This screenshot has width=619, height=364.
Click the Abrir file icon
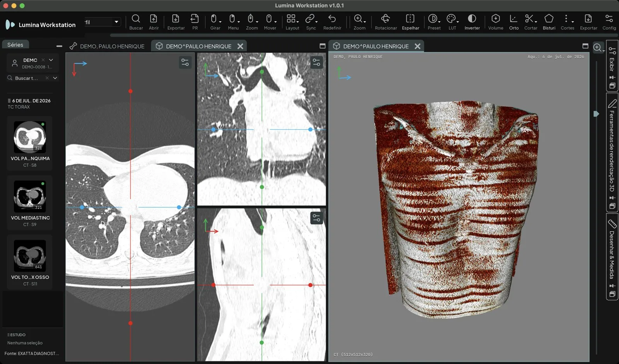[154, 22]
